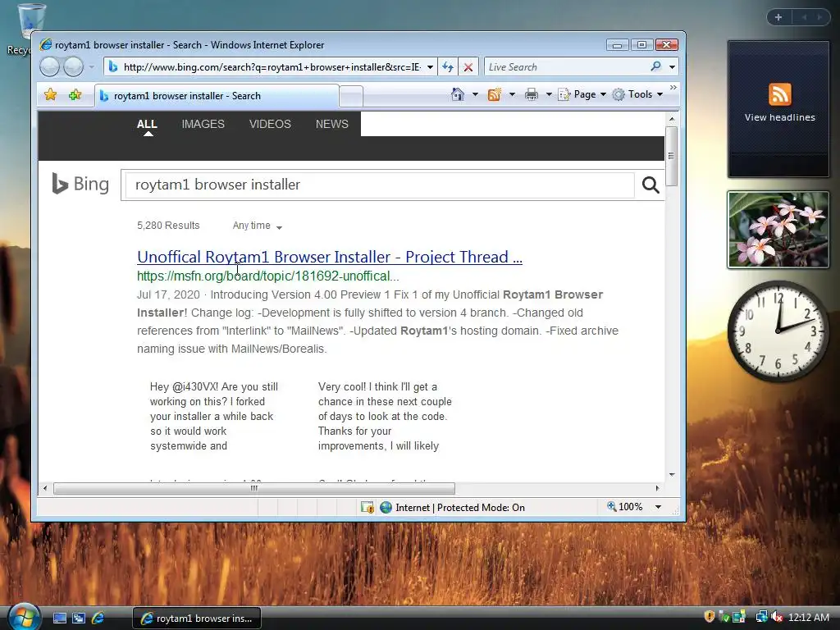Open the recent pages dropdown arrow
Viewport: 840px width, 630px height.
[x=92, y=67]
